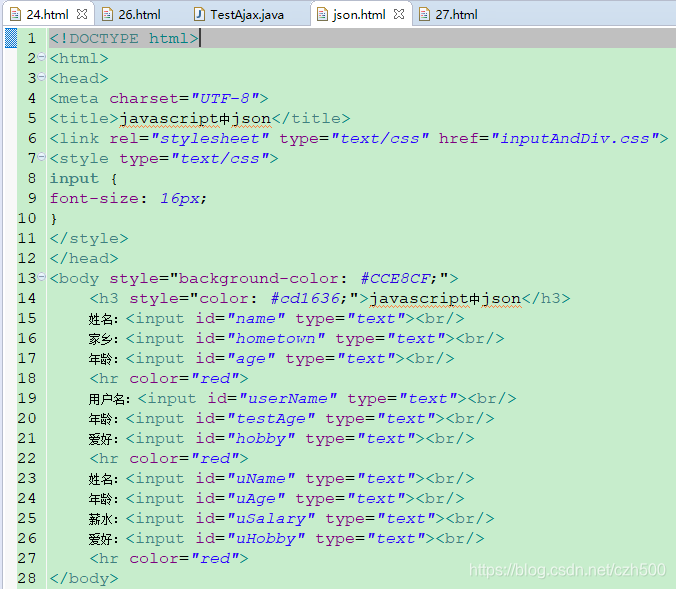Click the line 1 marker in the gutter
This screenshot has height=589, width=676.
(11, 38)
